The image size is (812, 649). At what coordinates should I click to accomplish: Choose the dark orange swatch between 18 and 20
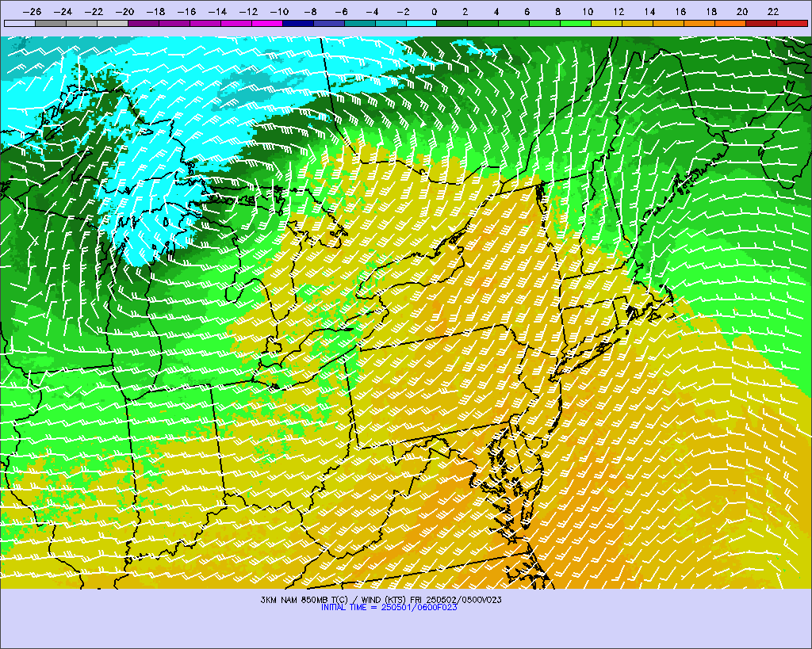pyautogui.click(x=731, y=23)
